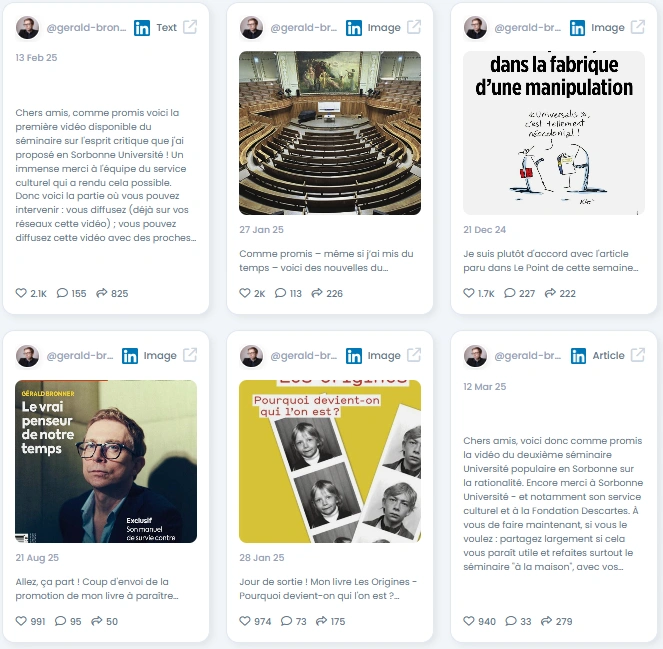Open external link icon on 12 Mar 25 article

pyautogui.click(x=638, y=355)
